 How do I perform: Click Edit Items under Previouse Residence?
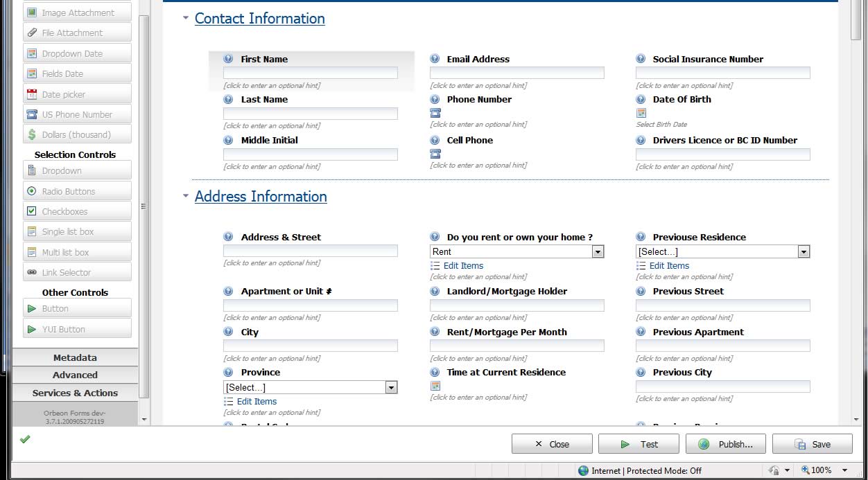(668, 266)
